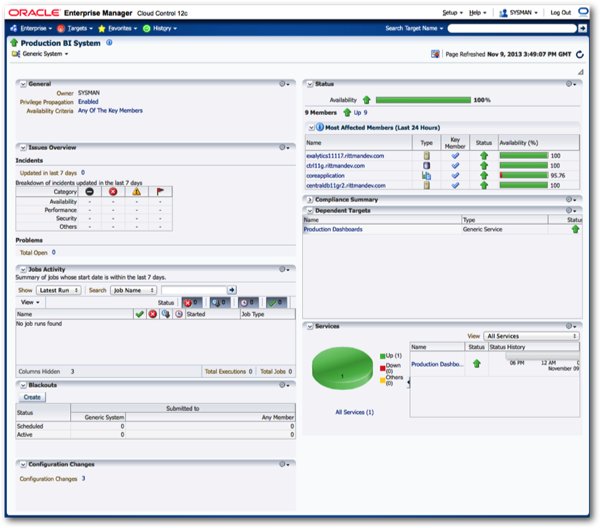Collapse the Blackouts panel
Image resolution: width=600 pixels, height=528 pixels.
tap(23, 385)
